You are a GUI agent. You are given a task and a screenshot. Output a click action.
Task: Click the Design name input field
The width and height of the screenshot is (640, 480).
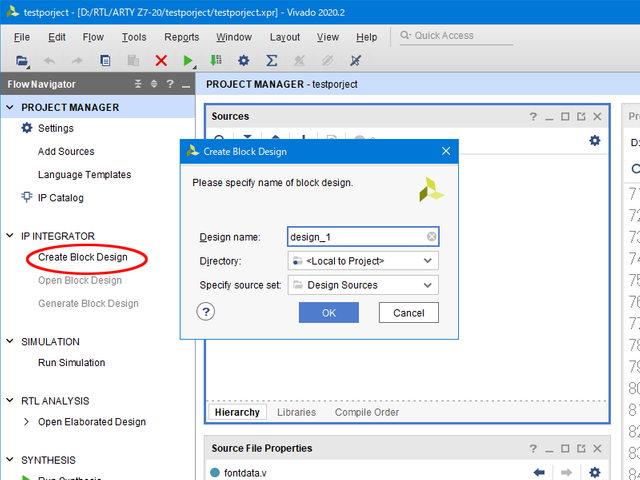tap(355, 237)
